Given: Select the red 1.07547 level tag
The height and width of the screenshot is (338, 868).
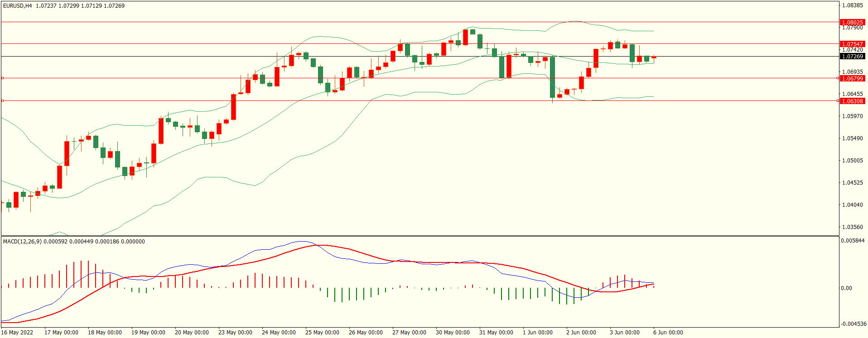Looking at the screenshot, I should click(852, 44).
